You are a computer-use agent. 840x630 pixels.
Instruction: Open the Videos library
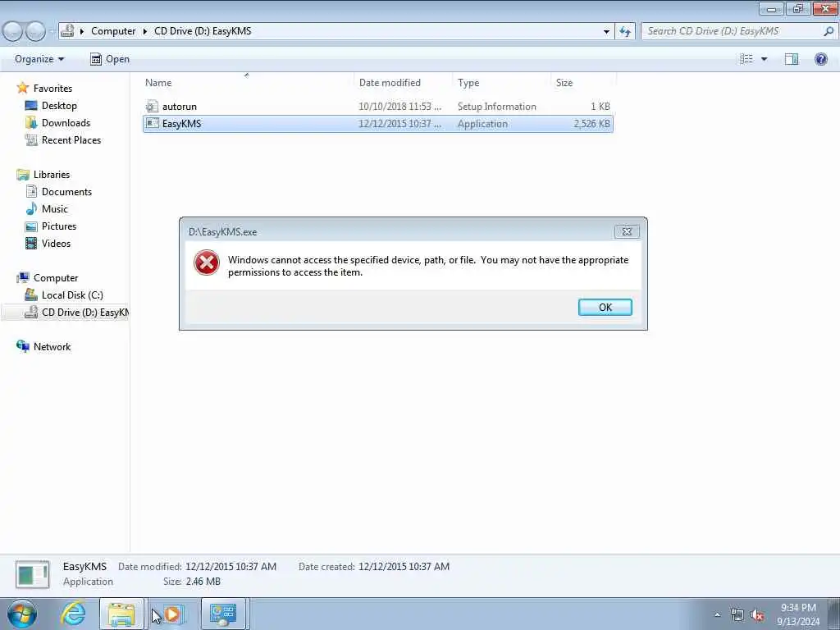tap(56, 243)
